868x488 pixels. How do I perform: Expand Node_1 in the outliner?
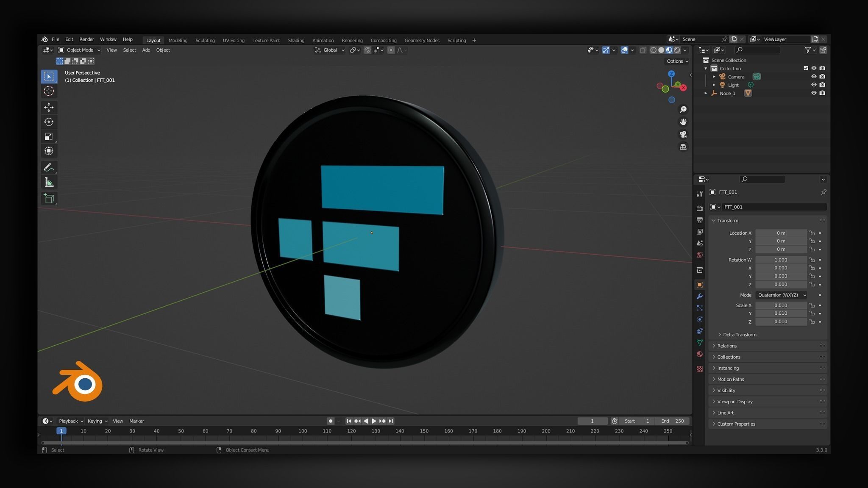(706, 93)
